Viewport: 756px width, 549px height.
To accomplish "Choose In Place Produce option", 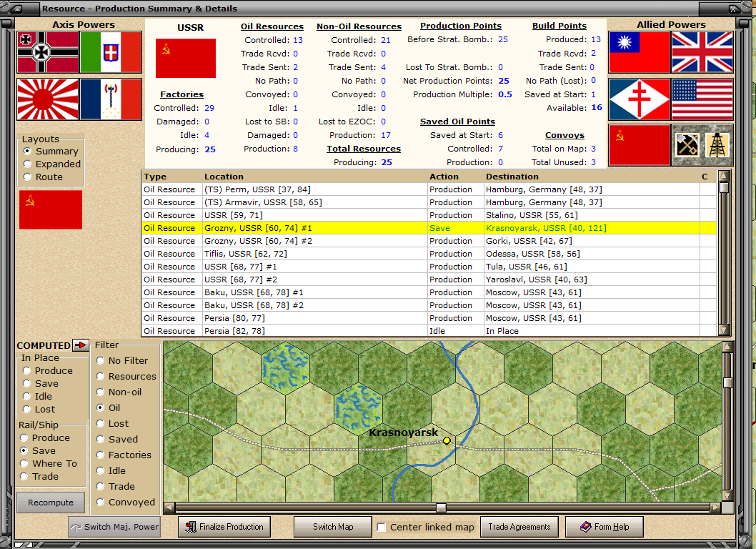I will (48, 370).
